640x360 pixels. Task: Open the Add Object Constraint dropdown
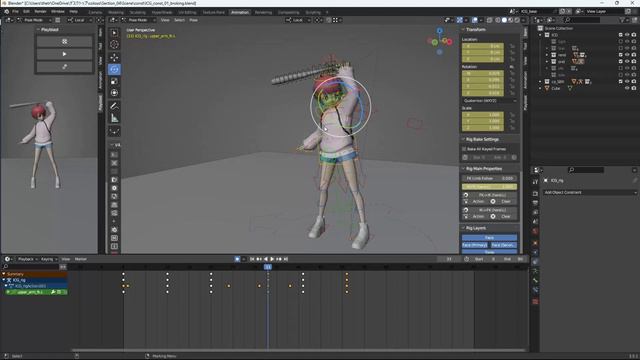pos(590,192)
